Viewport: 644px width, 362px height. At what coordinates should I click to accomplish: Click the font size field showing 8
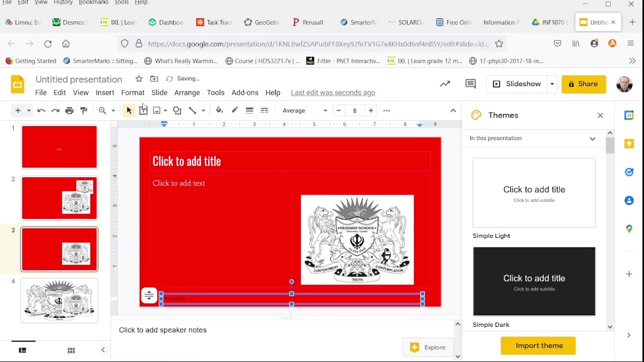click(x=355, y=111)
